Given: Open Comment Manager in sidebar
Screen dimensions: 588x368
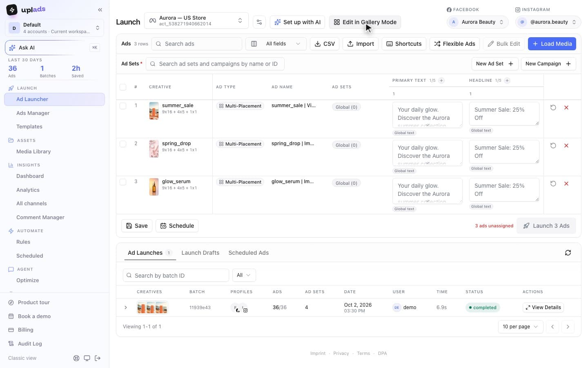Looking at the screenshot, I should [40, 218].
